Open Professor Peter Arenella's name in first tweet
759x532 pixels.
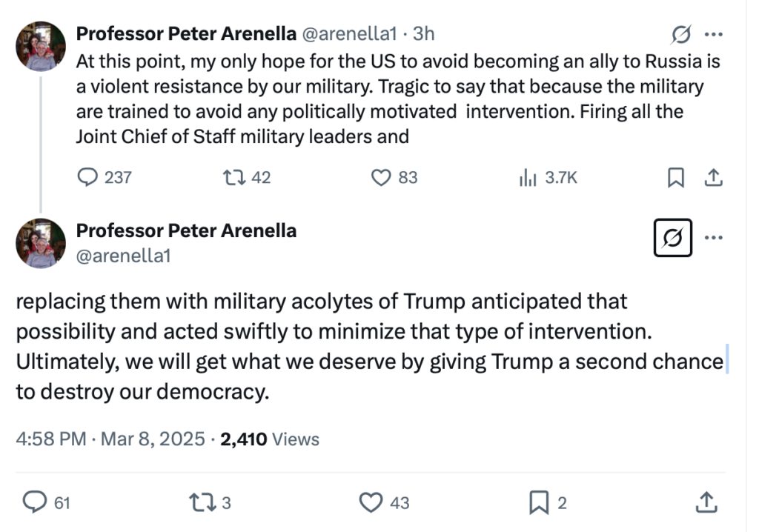(x=186, y=33)
